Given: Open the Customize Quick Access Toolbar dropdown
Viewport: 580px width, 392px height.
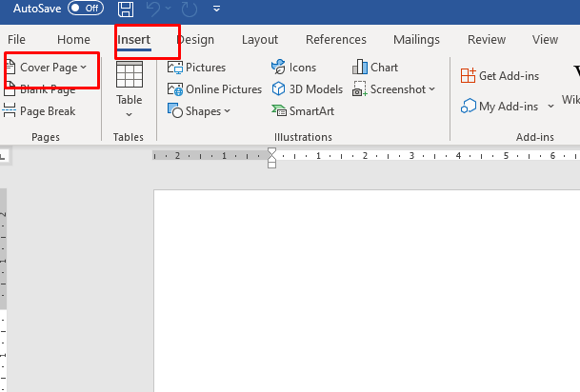Looking at the screenshot, I should point(217,10).
